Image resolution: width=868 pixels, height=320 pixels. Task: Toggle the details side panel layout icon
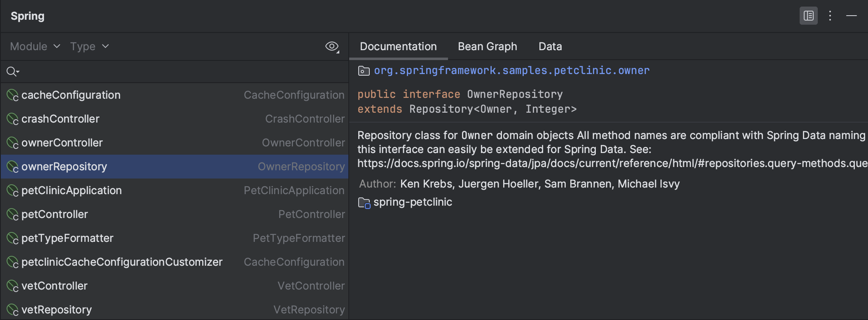pyautogui.click(x=808, y=16)
